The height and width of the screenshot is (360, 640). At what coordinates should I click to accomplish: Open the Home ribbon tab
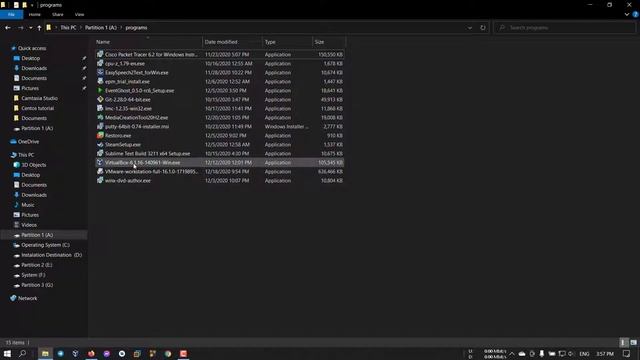click(35, 14)
